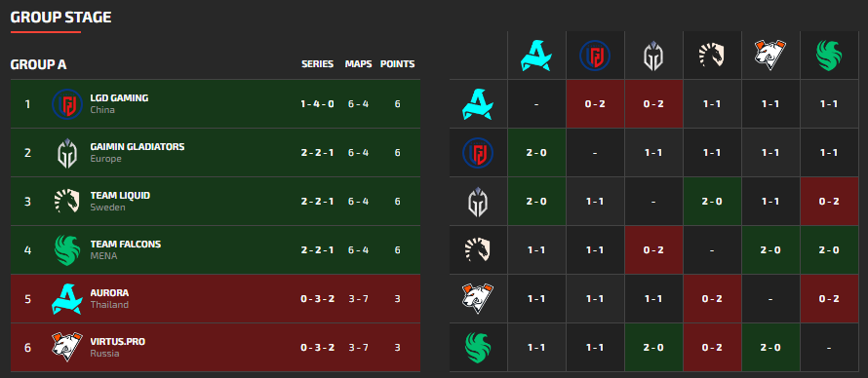
Task: Click Liquid vs Falcons 2-0 green cell
Action: tap(828, 249)
